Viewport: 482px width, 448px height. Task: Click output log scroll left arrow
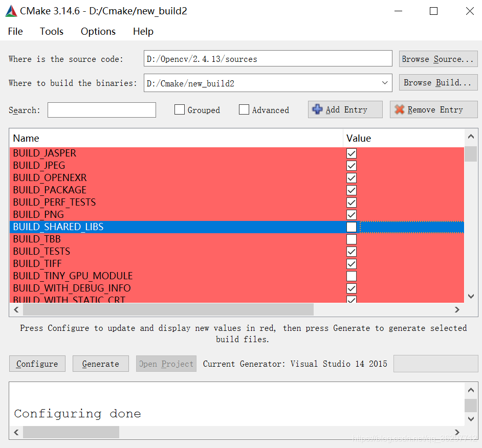coord(16,432)
